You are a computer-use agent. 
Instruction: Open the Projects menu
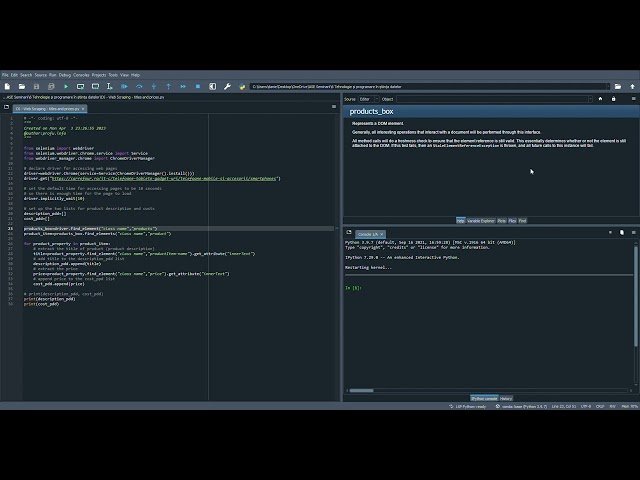coord(99,75)
